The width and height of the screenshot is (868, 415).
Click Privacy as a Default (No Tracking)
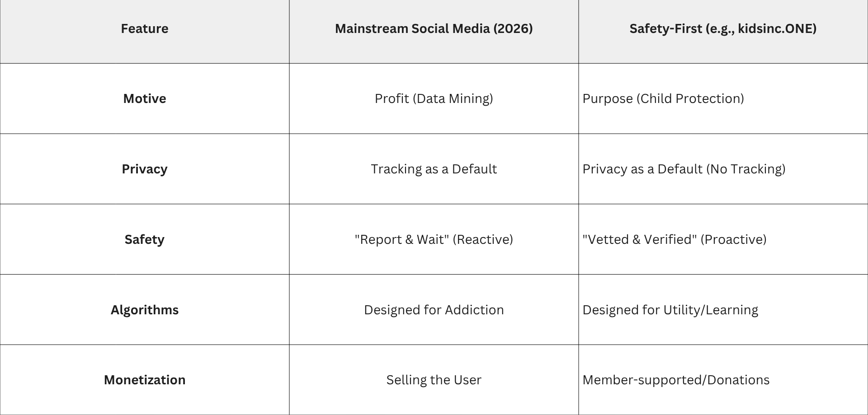684,169
